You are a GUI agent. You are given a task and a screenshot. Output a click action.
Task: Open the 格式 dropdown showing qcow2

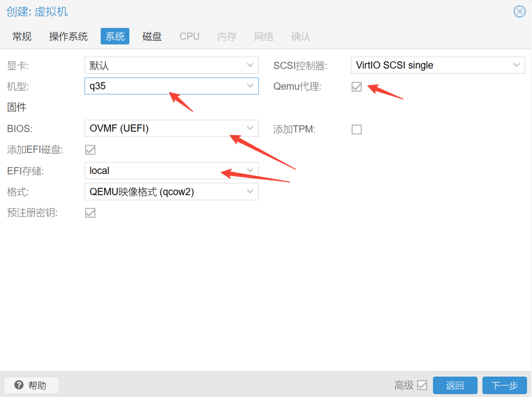point(171,192)
